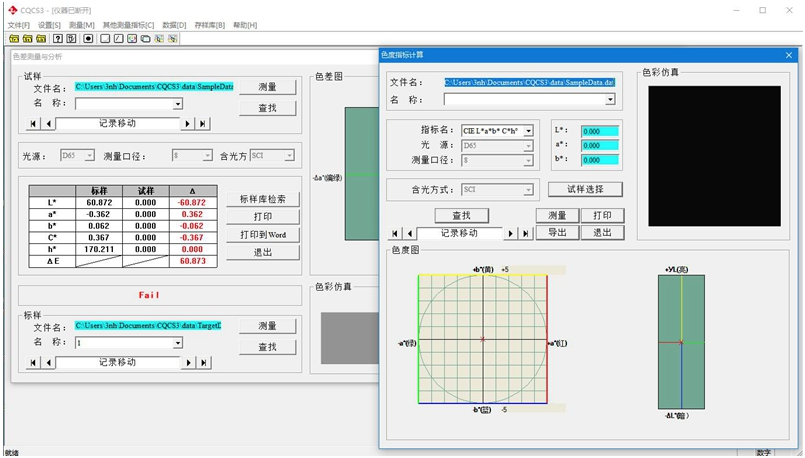805x458 pixels.
Task: Expand the 试样 名称 combo box
Action: pyautogui.click(x=178, y=103)
